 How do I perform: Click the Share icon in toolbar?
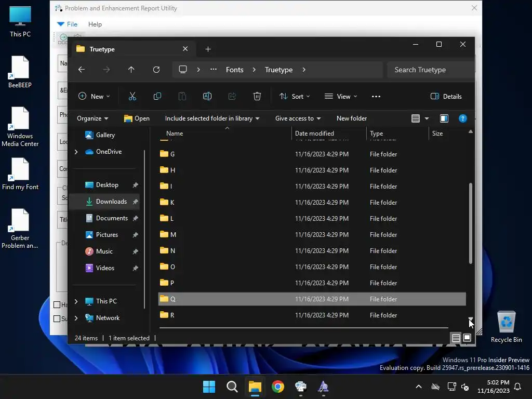coord(232,96)
